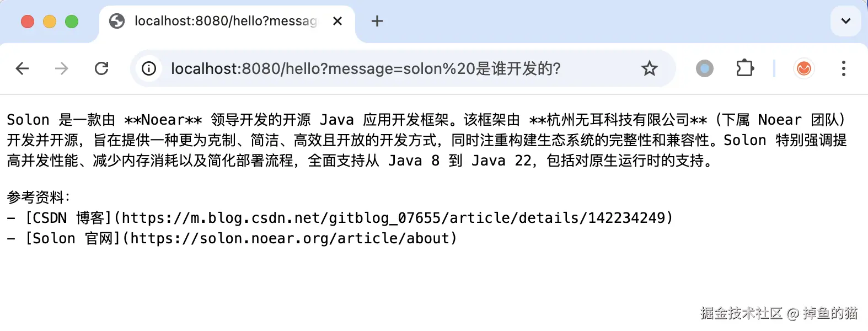Reload the localhost hello page
Screen dimensions: 868x331
point(101,68)
